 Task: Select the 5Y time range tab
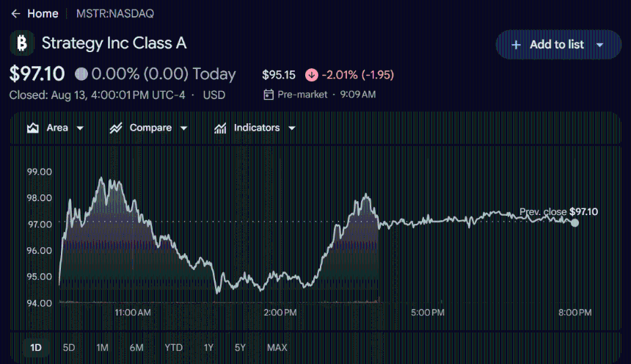coord(240,348)
